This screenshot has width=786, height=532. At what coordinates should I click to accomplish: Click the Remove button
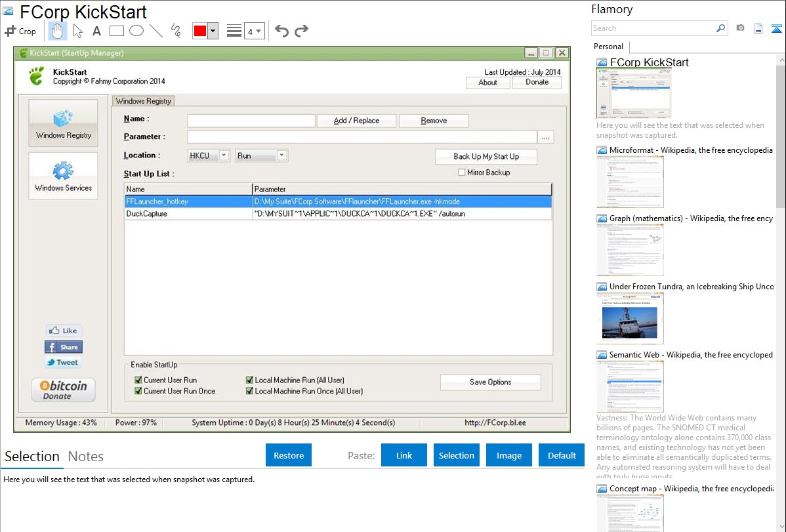(x=434, y=120)
